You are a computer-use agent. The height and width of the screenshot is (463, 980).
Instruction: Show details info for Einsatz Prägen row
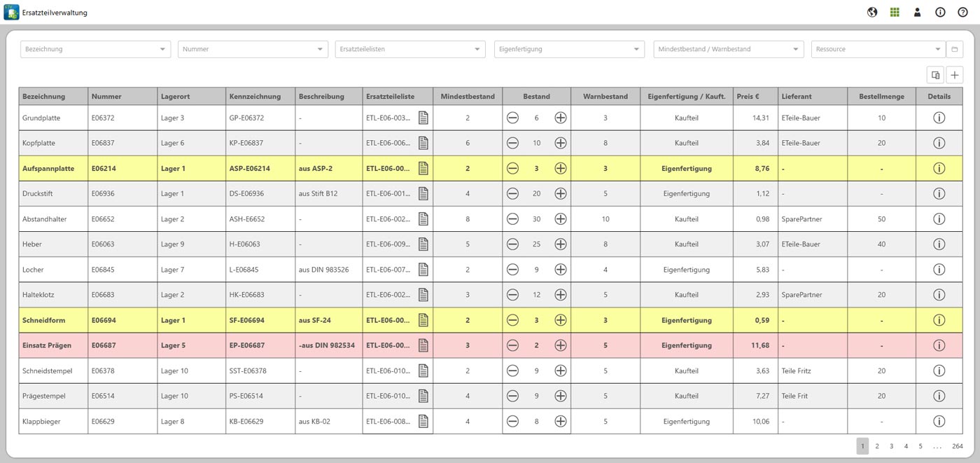(x=939, y=345)
